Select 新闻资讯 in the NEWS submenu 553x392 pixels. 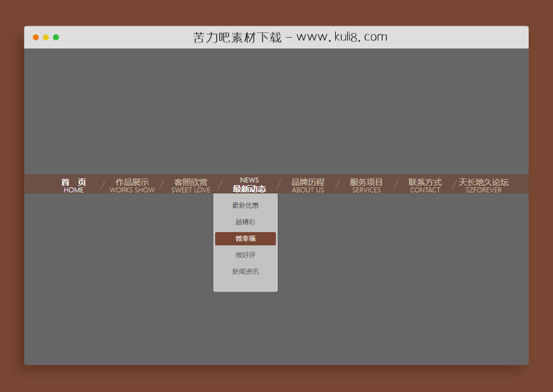[245, 272]
